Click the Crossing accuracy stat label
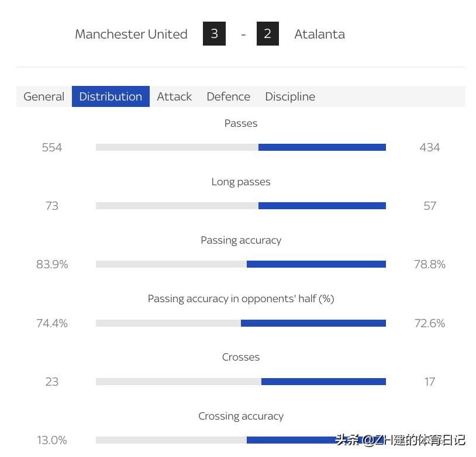Image resolution: width=476 pixels, height=457 pixels. click(241, 416)
